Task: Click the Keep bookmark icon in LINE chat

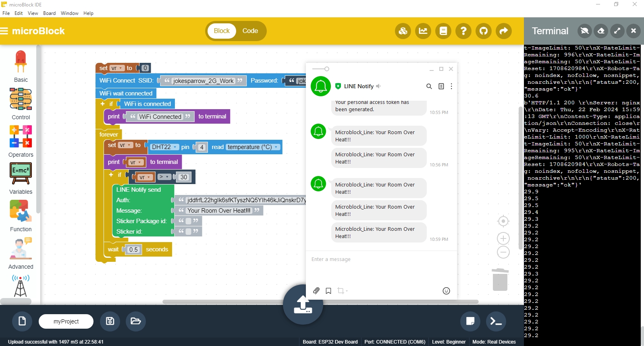Action: [x=328, y=291]
